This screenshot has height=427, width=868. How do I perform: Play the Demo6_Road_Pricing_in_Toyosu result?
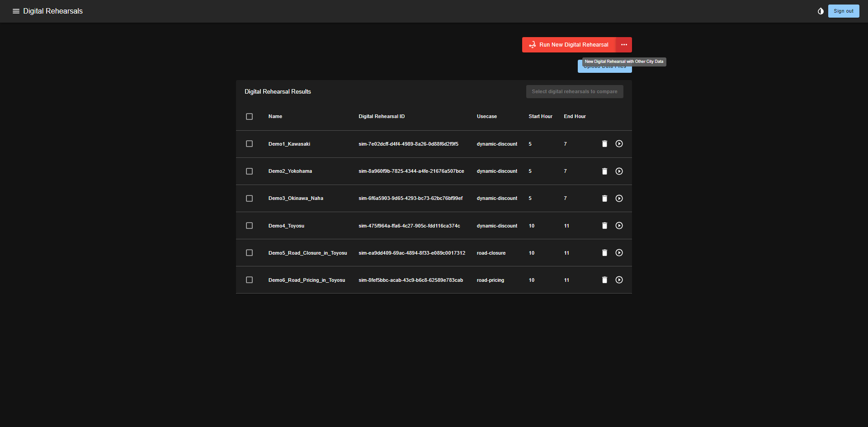pyautogui.click(x=619, y=280)
